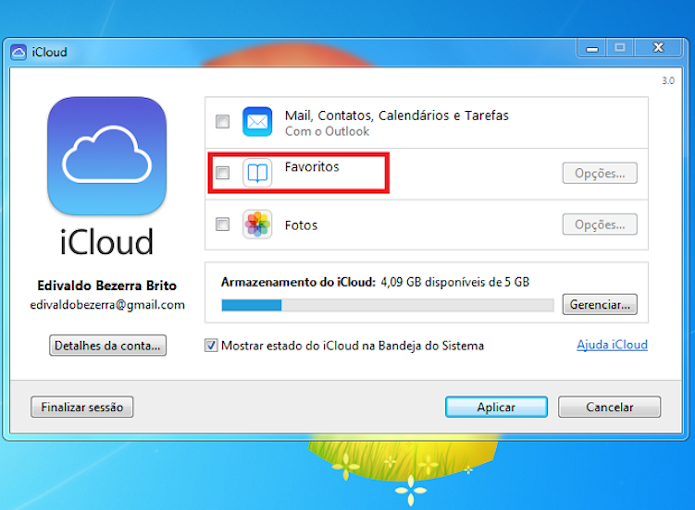Click the 'Com o Outlook' subtitle

(327, 131)
